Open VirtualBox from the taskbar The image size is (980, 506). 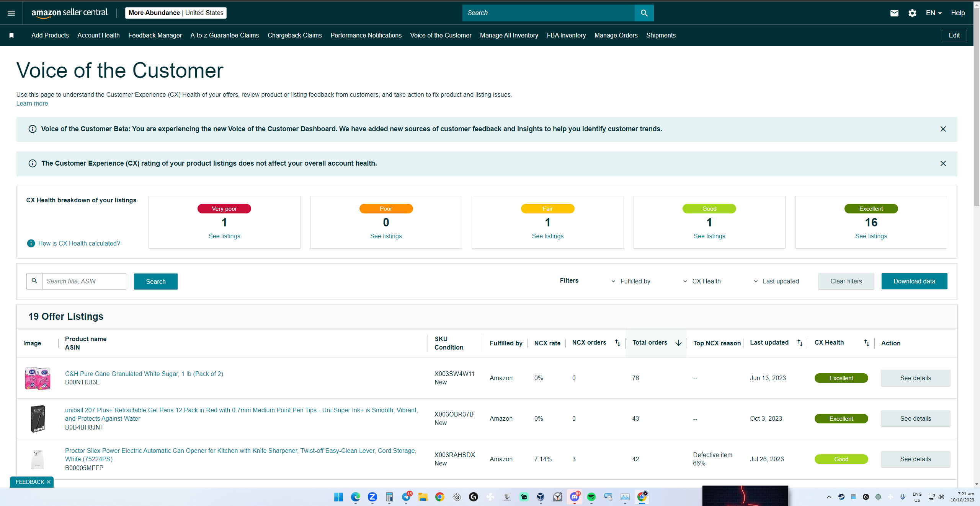(541, 497)
